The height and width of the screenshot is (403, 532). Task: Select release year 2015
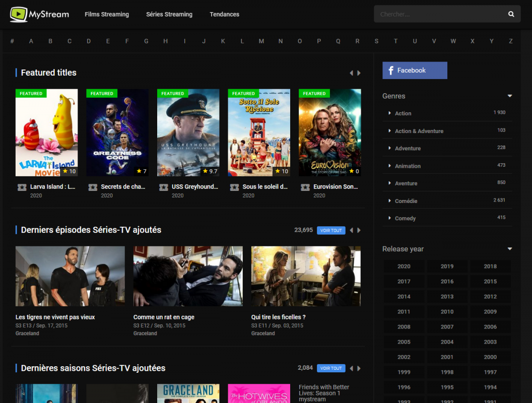coord(490,282)
